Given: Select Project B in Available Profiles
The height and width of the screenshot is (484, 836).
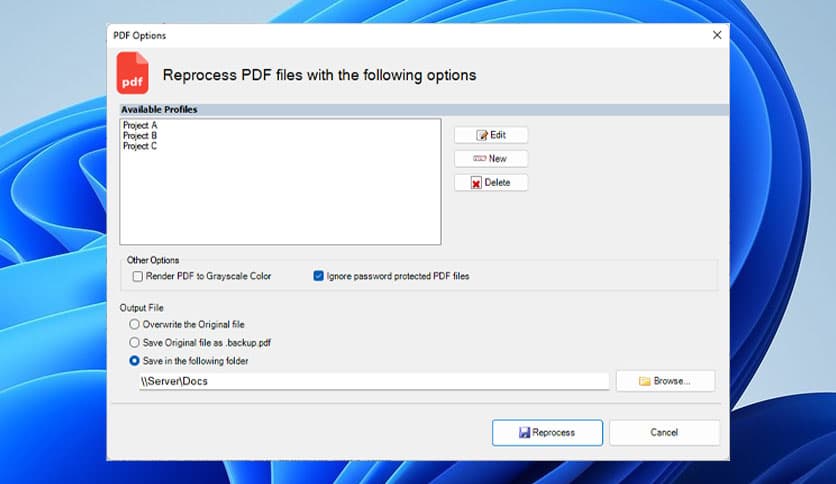Looking at the screenshot, I should (140, 135).
